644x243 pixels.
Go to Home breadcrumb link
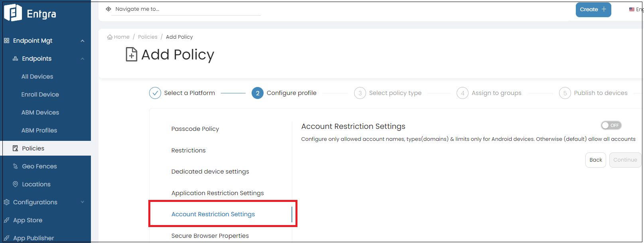(122, 37)
